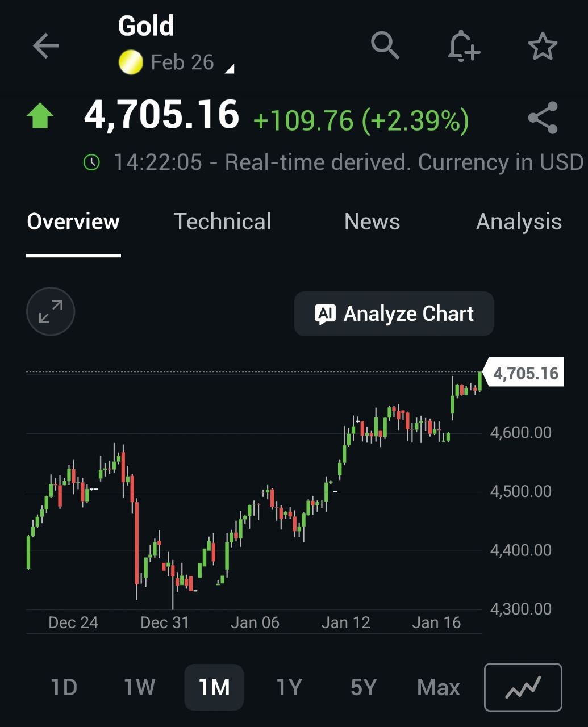This screenshot has height=727, width=588.
Task: Choose the 1Y chart range
Action: [x=289, y=687]
